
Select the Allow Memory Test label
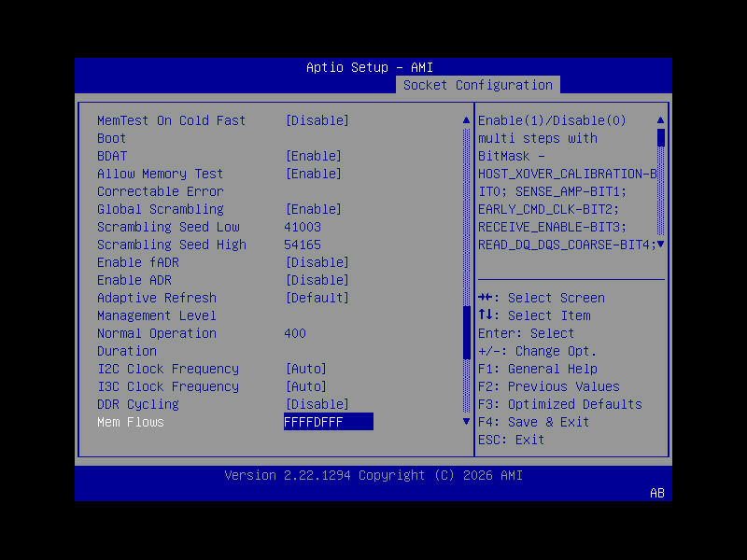click(160, 174)
